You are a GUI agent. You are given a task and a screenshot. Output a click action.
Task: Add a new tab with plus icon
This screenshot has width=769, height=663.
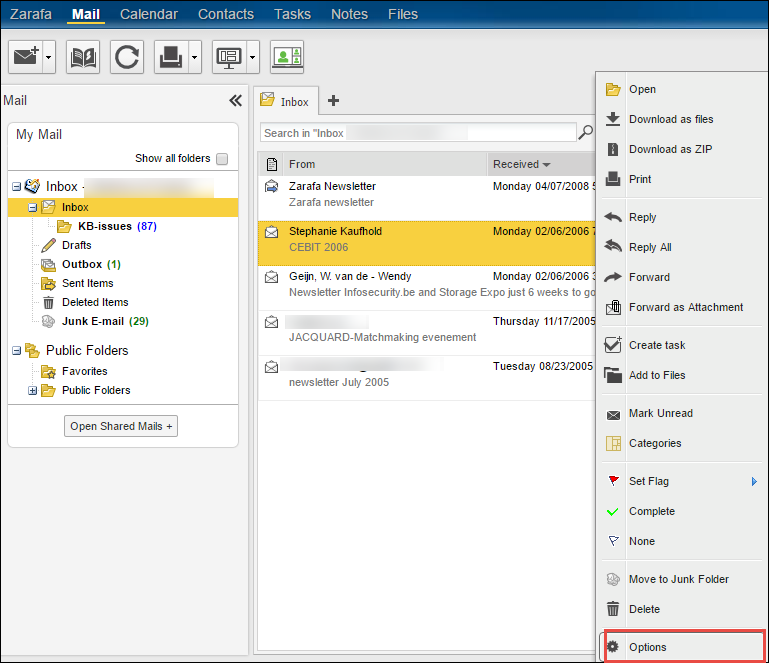[x=333, y=101]
